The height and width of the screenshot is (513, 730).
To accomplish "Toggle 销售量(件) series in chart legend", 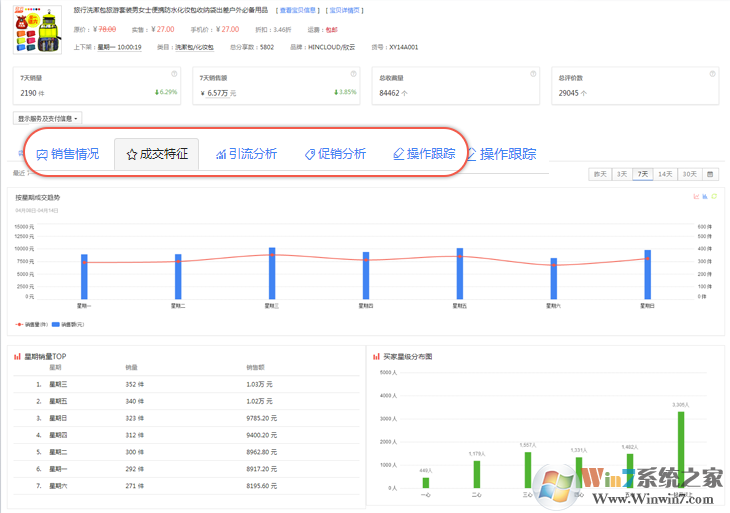I will click(x=34, y=325).
